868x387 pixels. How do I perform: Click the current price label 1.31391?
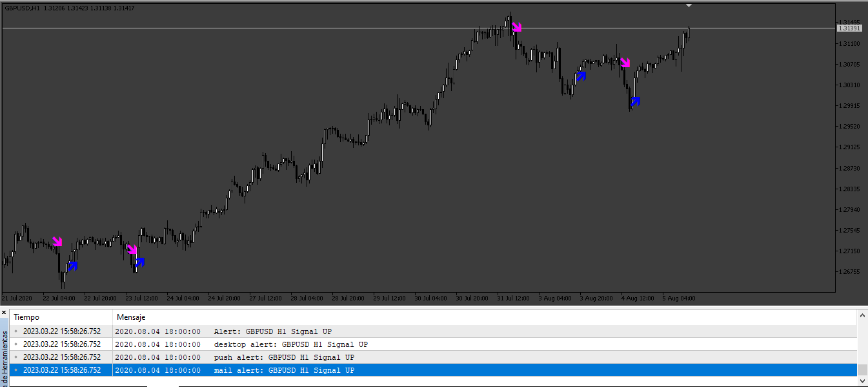click(x=849, y=28)
